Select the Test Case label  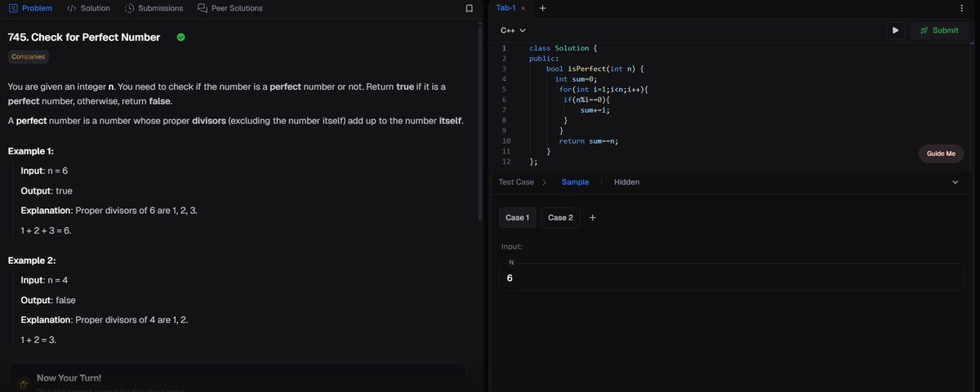(516, 182)
